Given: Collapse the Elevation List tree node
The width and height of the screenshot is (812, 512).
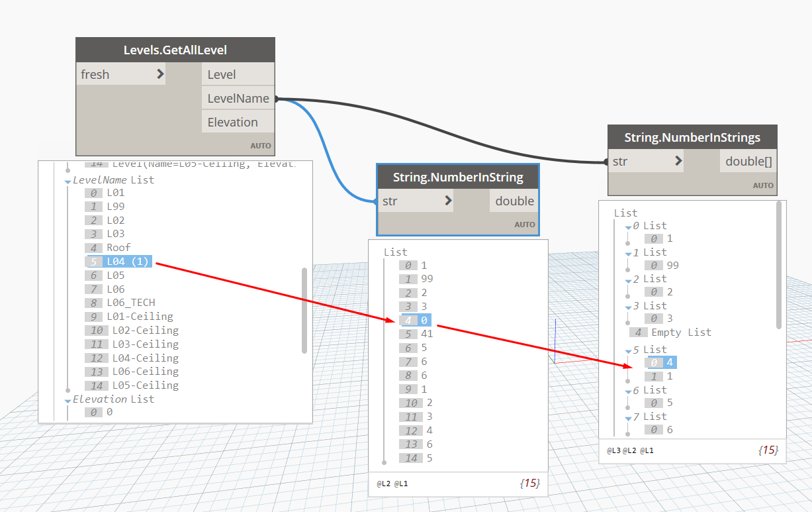Looking at the screenshot, I should [x=68, y=400].
